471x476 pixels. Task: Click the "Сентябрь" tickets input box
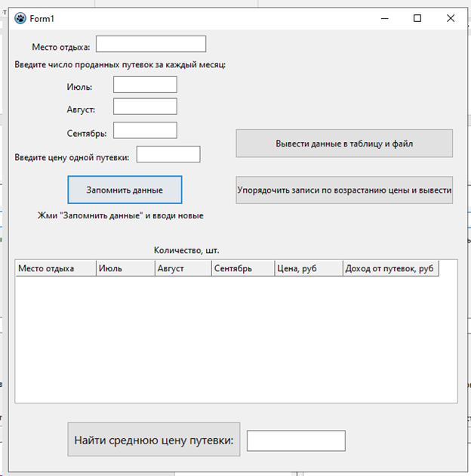[x=145, y=130]
